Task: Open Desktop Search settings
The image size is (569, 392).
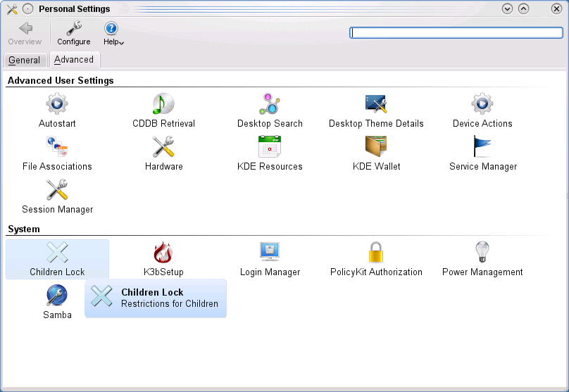Action: click(x=270, y=110)
